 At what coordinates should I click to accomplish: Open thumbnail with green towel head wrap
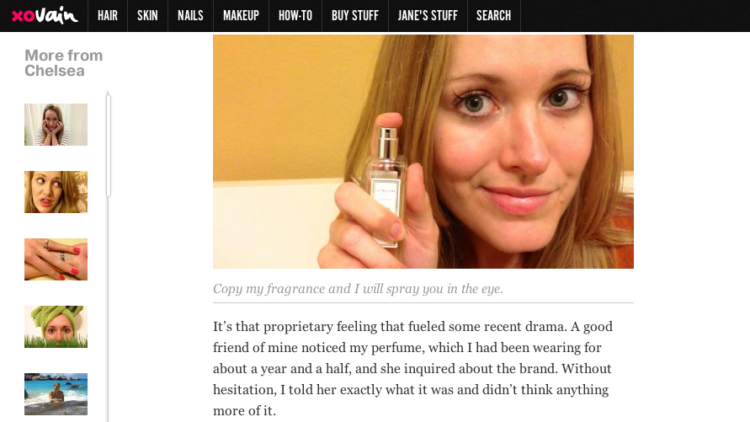tap(56, 327)
